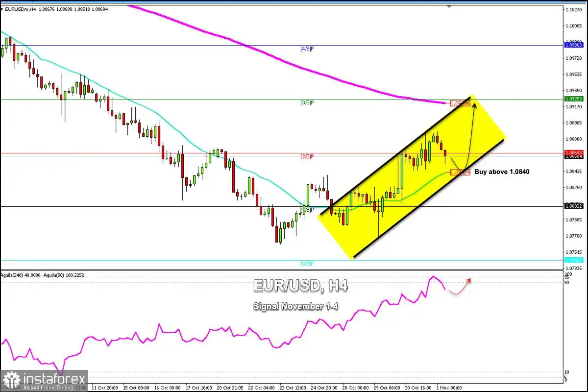Screen dimensions: 588x392
Task: Click the 1.09720 axis price
Action: click(x=574, y=58)
